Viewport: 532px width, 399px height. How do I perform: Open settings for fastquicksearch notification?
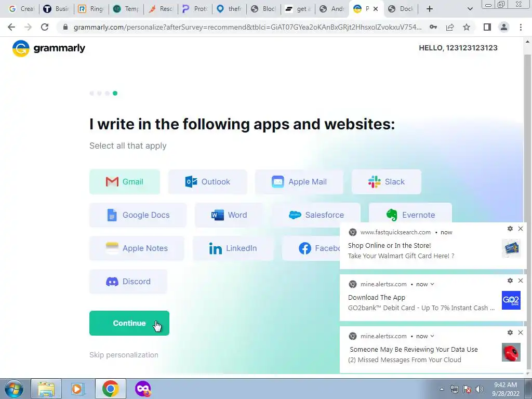(510, 229)
